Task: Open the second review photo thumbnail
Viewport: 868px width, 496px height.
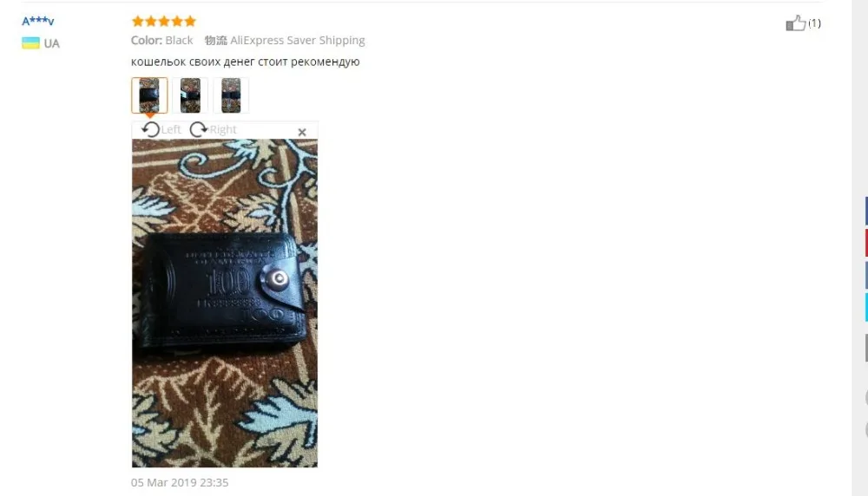Action: tap(190, 95)
